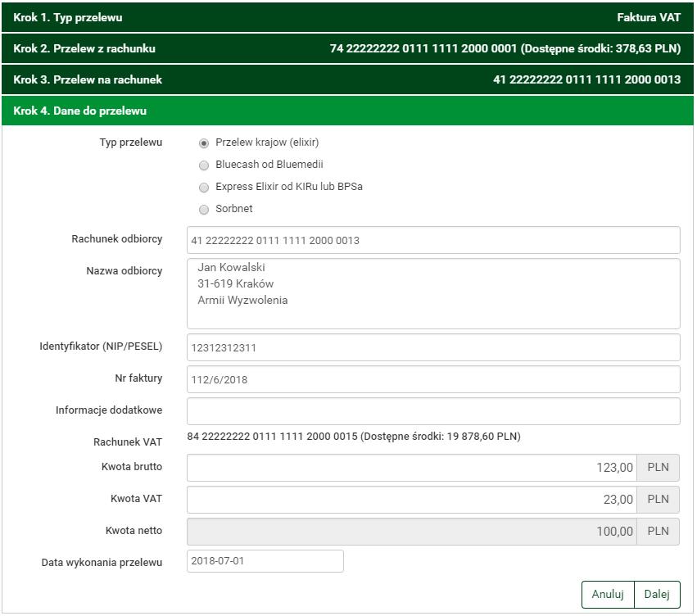Click source account number 74 22222222 0111 1111 2000 0001
The width and height of the screenshot is (697, 616).
(x=423, y=48)
